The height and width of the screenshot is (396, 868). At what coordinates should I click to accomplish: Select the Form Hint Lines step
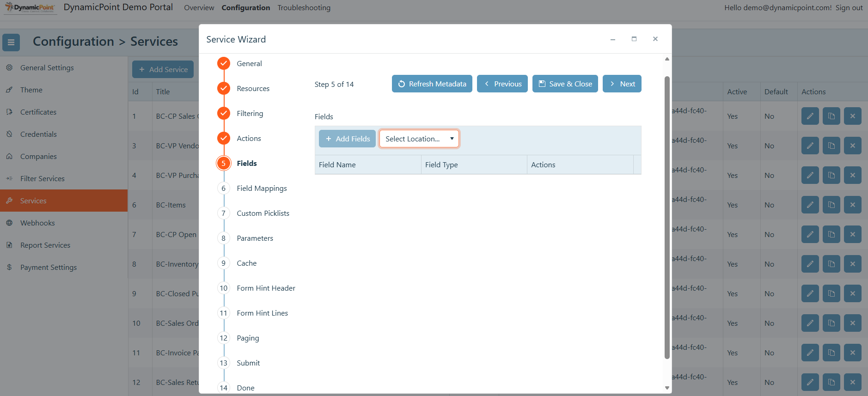click(x=262, y=313)
